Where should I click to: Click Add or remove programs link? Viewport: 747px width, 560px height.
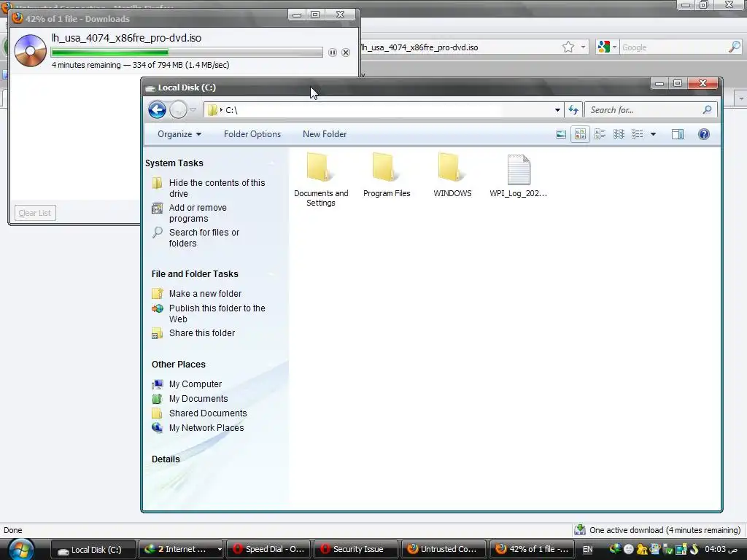[198, 213]
